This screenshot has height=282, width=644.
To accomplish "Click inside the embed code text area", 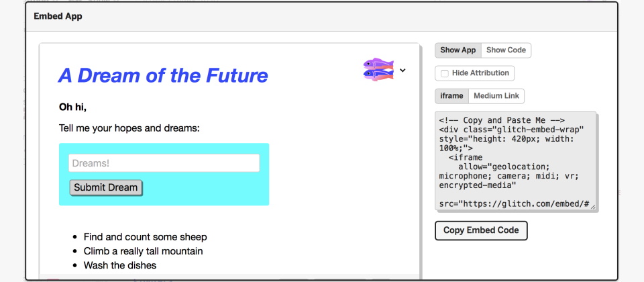I will 515,161.
